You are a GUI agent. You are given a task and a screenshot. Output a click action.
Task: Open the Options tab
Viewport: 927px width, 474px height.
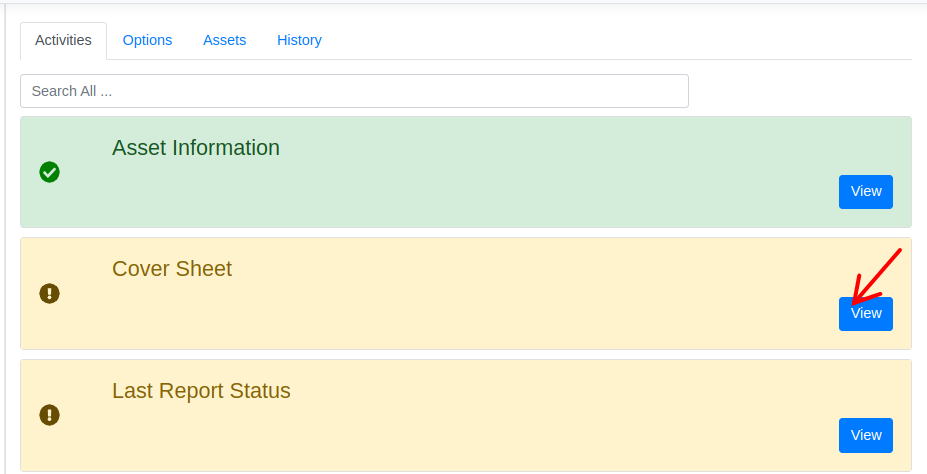coord(147,40)
